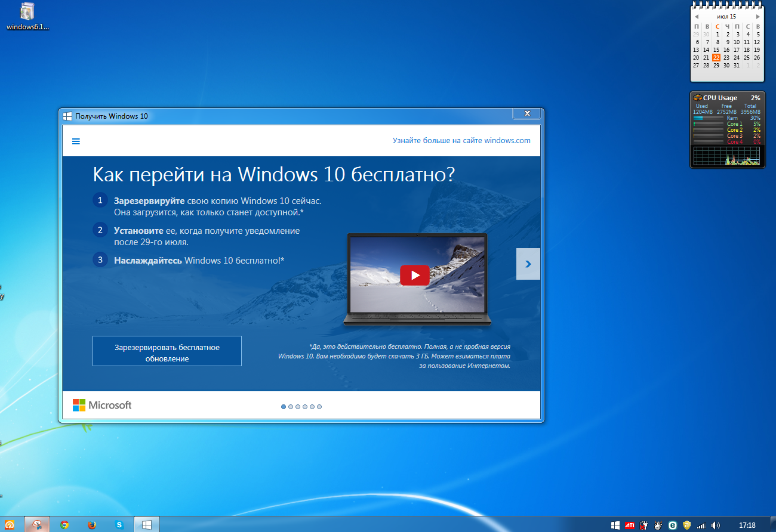This screenshot has width=776, height=532.
Task: Open the orange app pinned first on the taskbar
Action: pos(10,525)
